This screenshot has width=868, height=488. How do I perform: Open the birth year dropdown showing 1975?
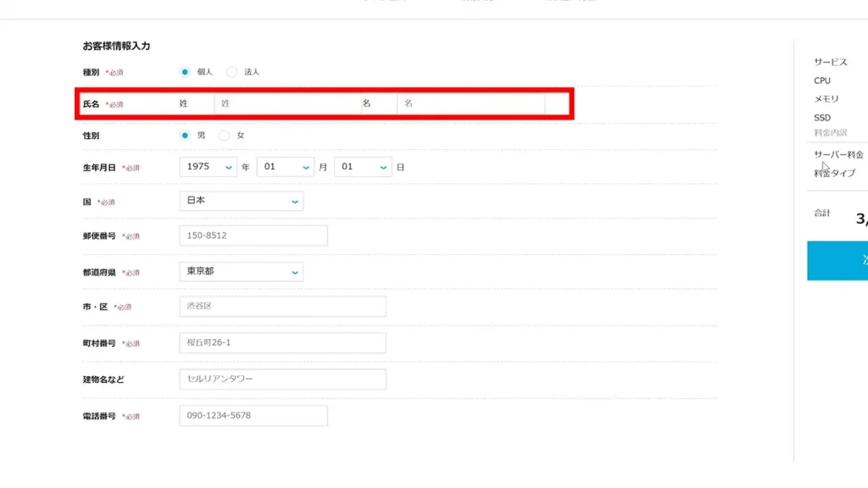coord(209,167)
